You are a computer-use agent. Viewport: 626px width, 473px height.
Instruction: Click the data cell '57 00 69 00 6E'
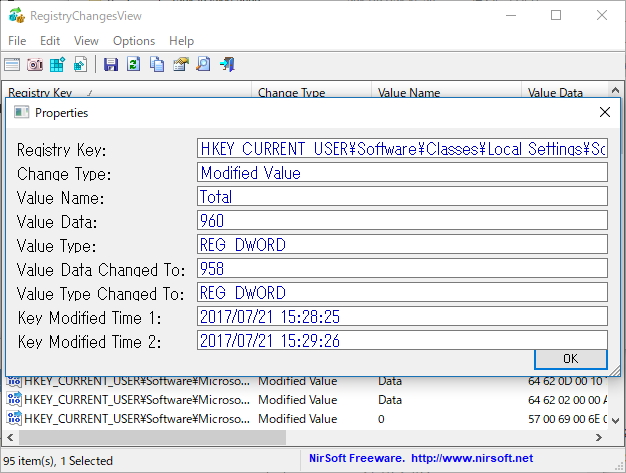point(567,419)
